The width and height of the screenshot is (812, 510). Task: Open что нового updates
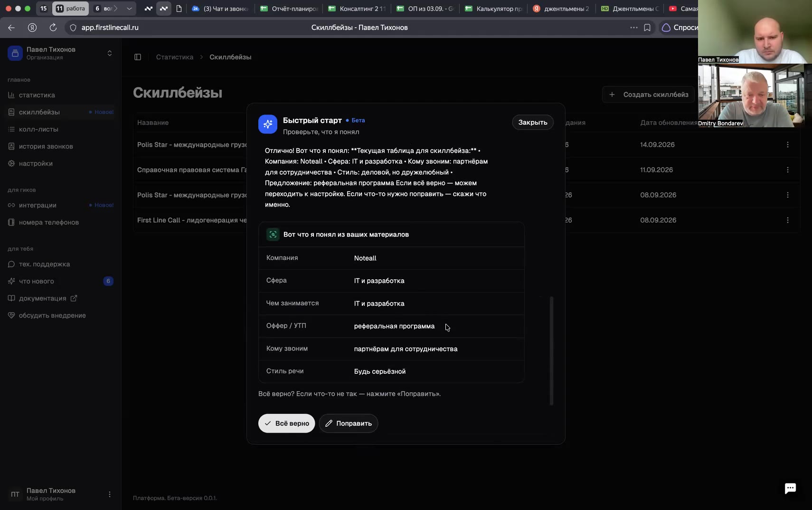pos(36,281)
